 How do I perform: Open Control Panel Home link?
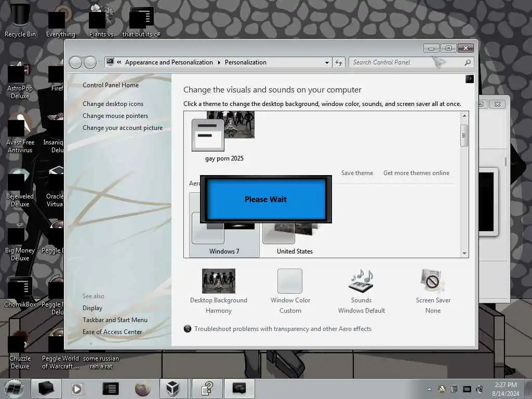pyautogui.click(x=111, y=85)
